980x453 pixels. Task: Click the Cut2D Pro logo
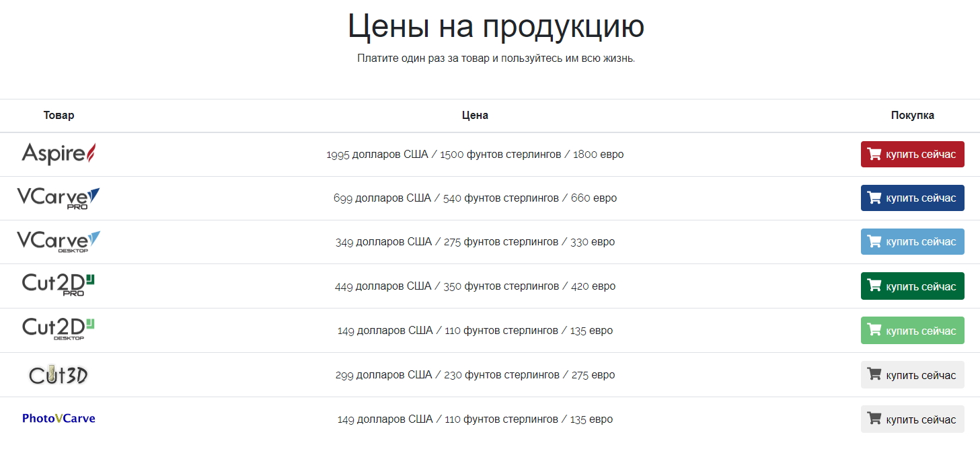tap(59, 285)
